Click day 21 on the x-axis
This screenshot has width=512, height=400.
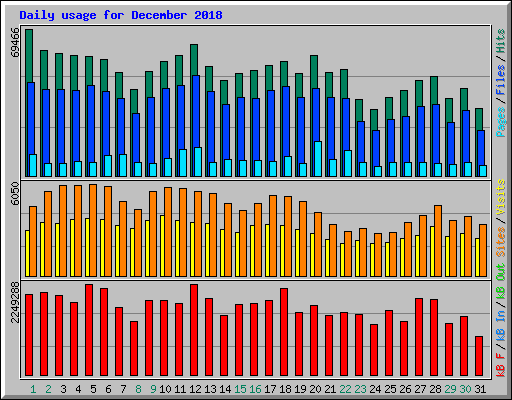tap(330, 389)
